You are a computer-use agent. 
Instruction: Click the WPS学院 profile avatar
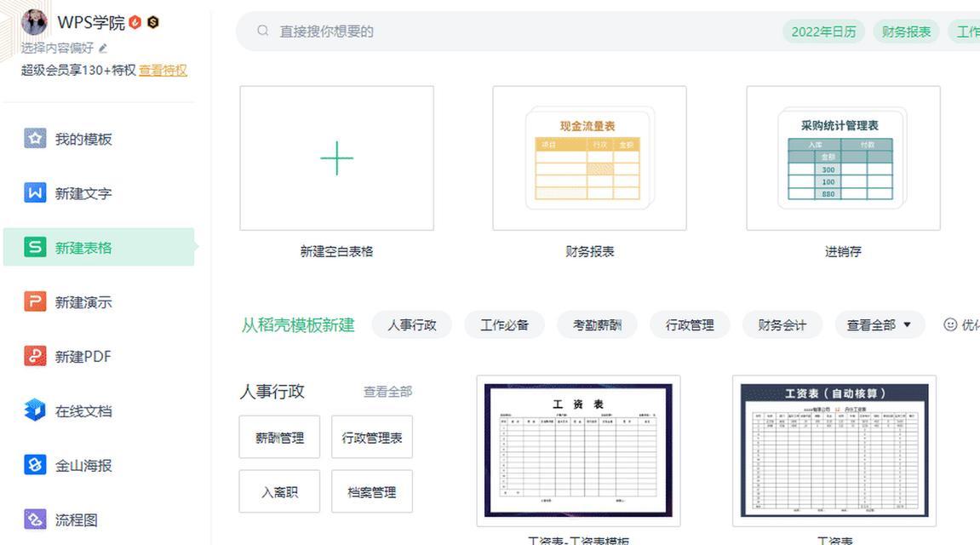click(x=34, y=22)
